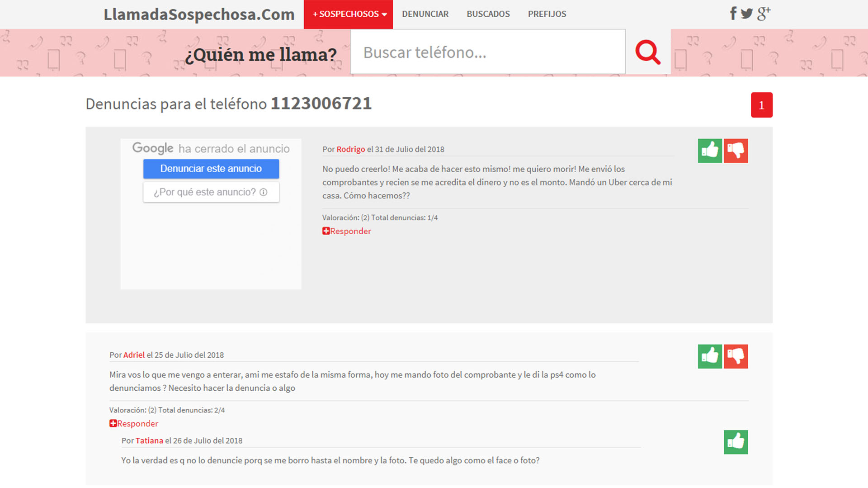Image resolution: width=868 pixels, height=488 pixels.
Task: Click date 'el 25 de Julio del 2018'
Action: (185, 355)
